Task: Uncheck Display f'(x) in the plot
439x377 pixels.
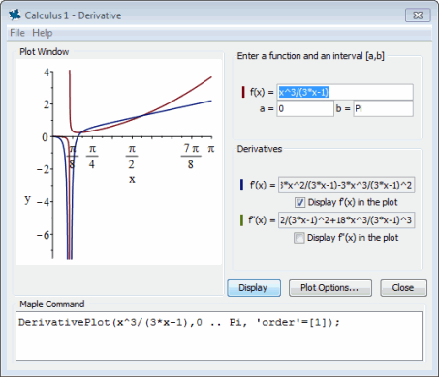Action: [300, 202]
